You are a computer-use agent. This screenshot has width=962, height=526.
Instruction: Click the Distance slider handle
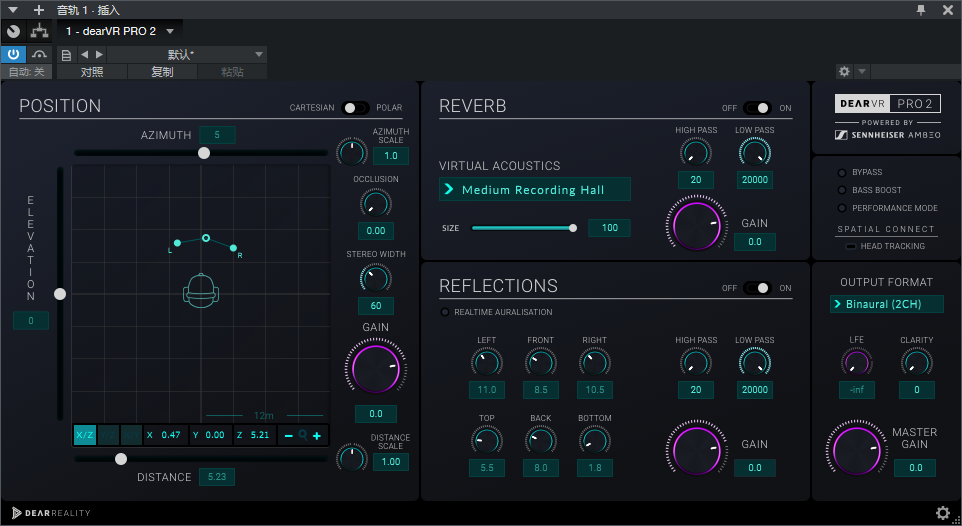(121, 458)
